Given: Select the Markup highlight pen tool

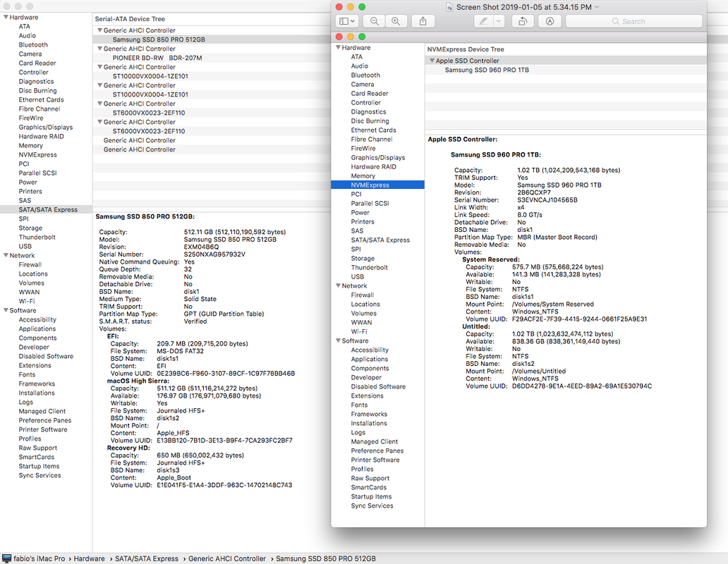Looking at the screenshot, I should (x=484, y=21).
